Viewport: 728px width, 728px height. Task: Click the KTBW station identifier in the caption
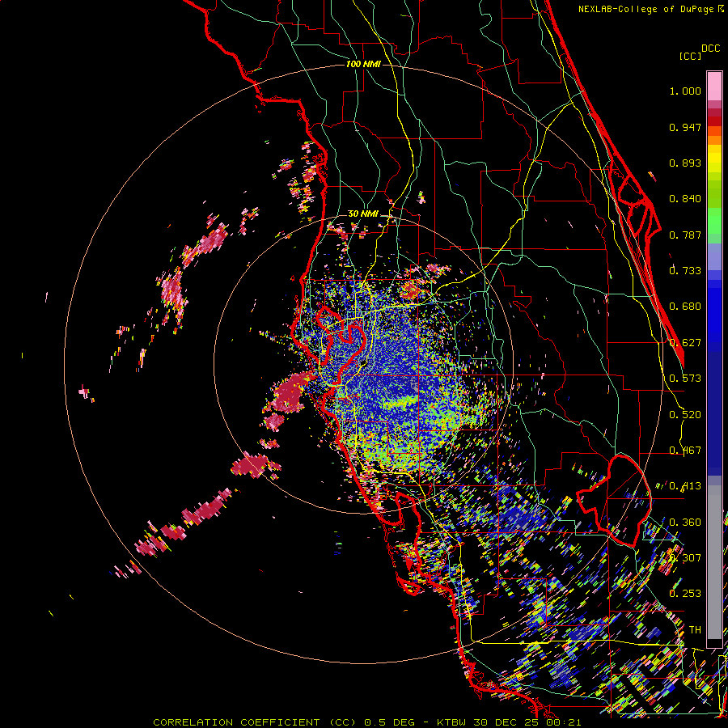(452, 722)
